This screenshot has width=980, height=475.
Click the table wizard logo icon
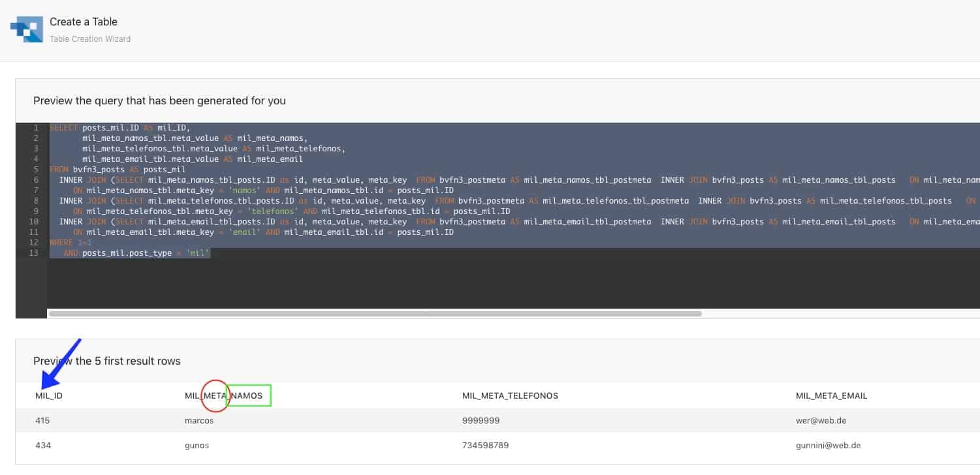27,30
